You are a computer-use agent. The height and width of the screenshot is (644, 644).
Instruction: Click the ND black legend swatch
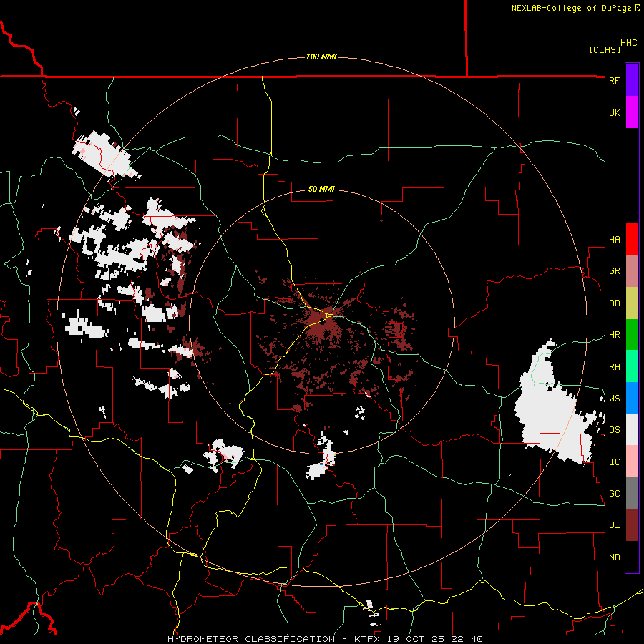[632, 557]
